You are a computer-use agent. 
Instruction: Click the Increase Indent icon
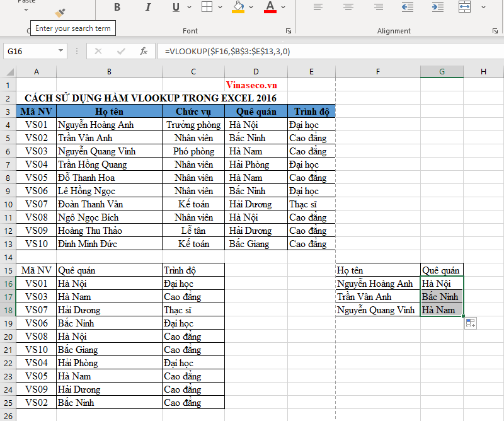[x=435, y=8]
